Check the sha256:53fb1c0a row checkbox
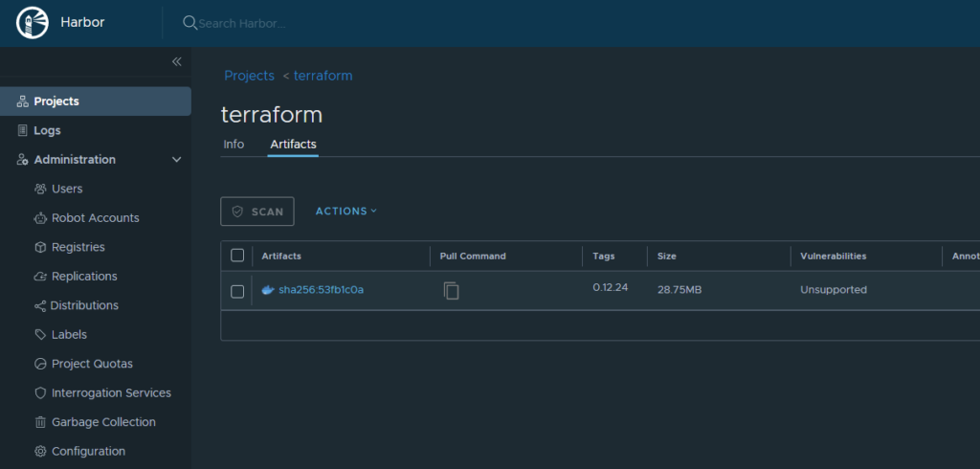980x469 pixels. (237, 291)
